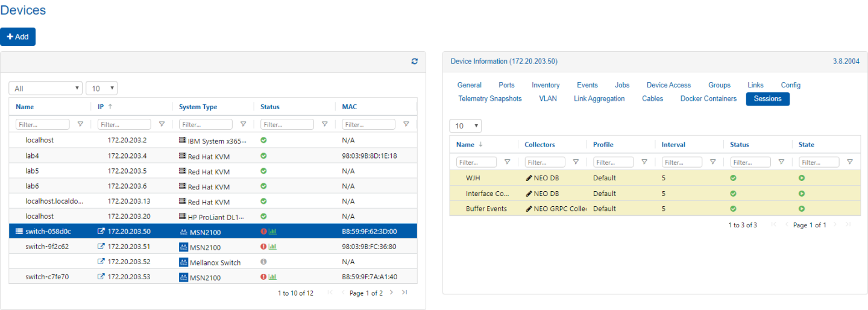Screen dimensions: 868x310
Task: Open the Telemetry Snapshots tab
Action: coord(490,98)
